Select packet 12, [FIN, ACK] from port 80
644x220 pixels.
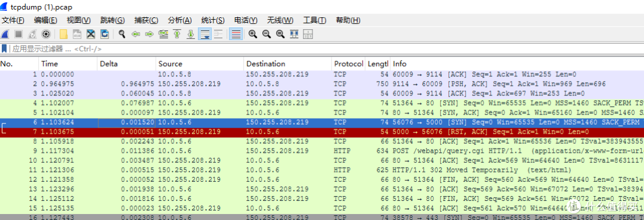tap(322, 179)
